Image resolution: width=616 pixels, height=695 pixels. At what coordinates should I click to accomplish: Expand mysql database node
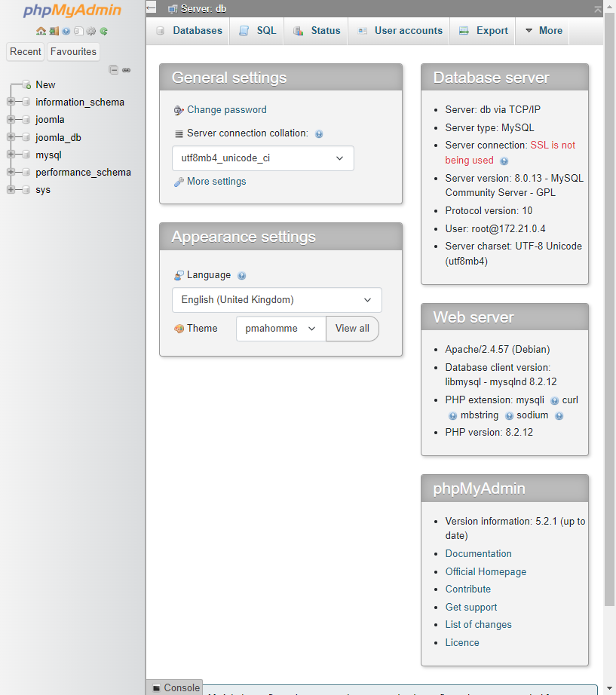tap(11, 155)
